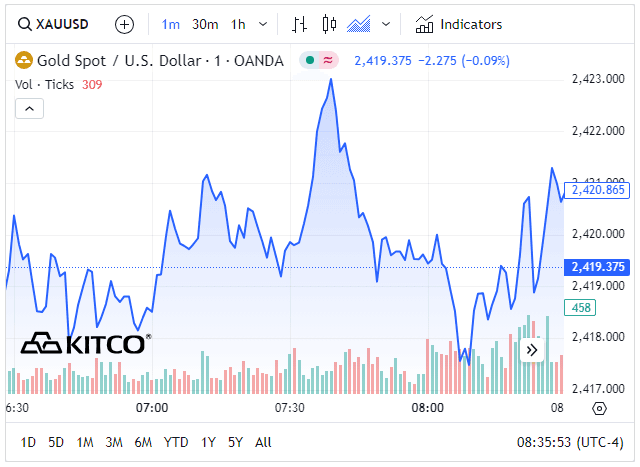Click the Vol · Ticks indicator label
The height and width of the screenshot is (467, 640).
[x=44, y=85]
